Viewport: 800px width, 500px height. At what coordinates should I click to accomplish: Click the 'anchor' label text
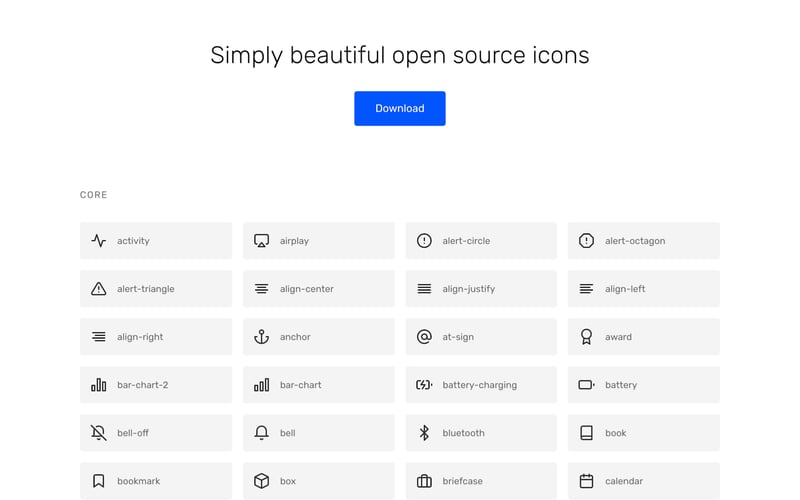(x=295, y=337)
